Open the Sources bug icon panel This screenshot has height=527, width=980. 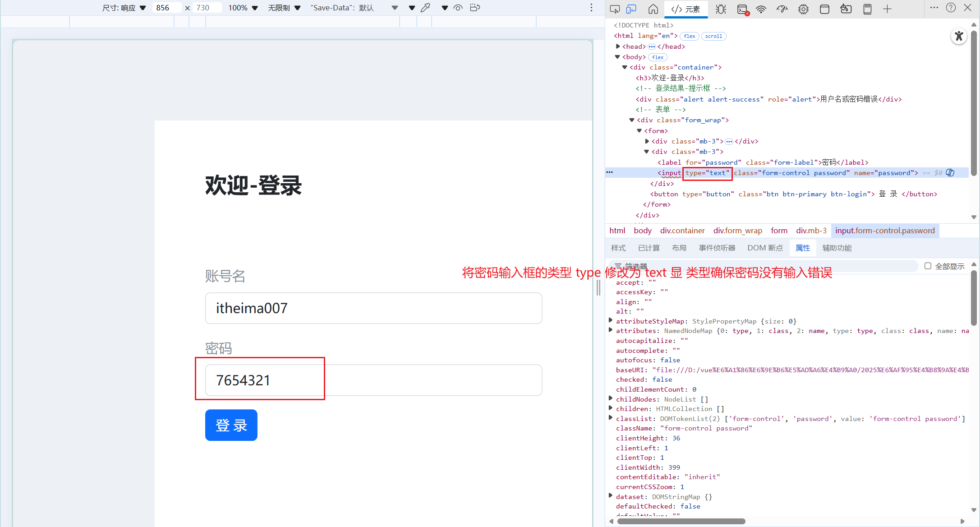721,9
